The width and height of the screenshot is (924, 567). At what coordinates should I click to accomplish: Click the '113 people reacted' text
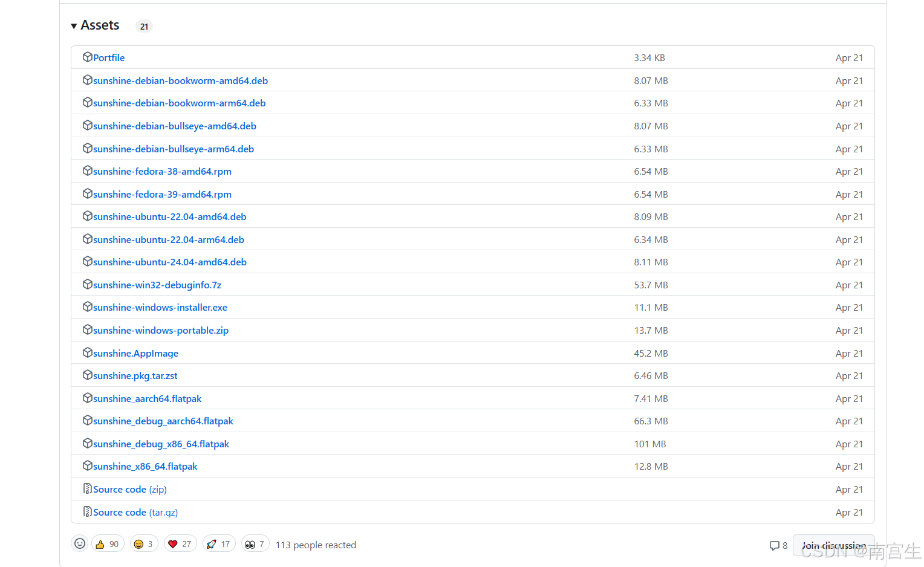[x=316, y=545]
